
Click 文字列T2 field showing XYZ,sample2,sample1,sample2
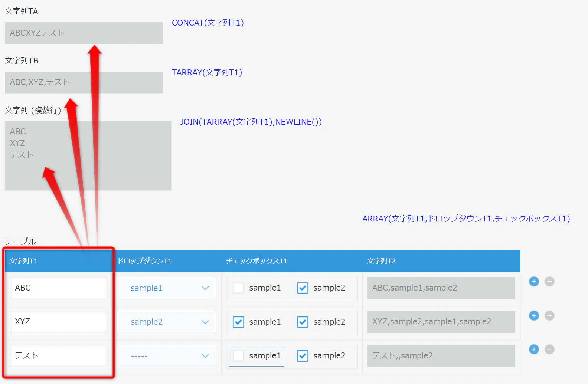coord(441,322)
